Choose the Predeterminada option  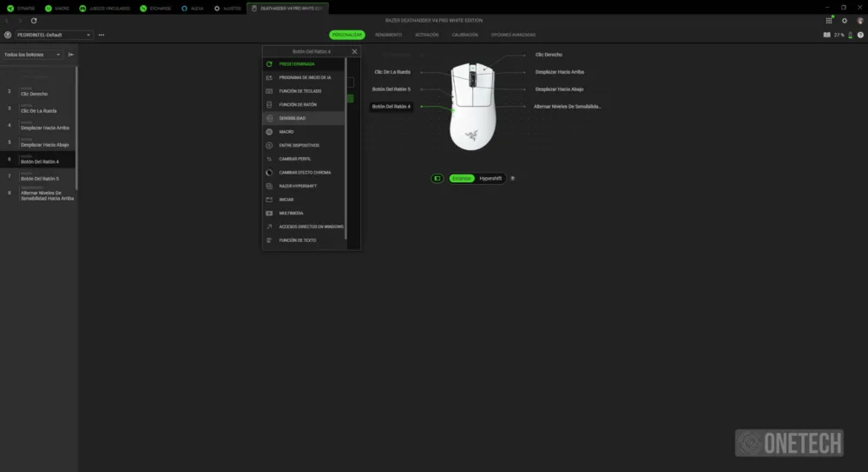tap(304, 64)
